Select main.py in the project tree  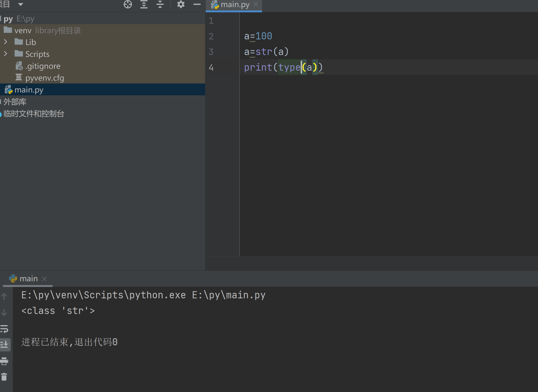tap(102, 90)
